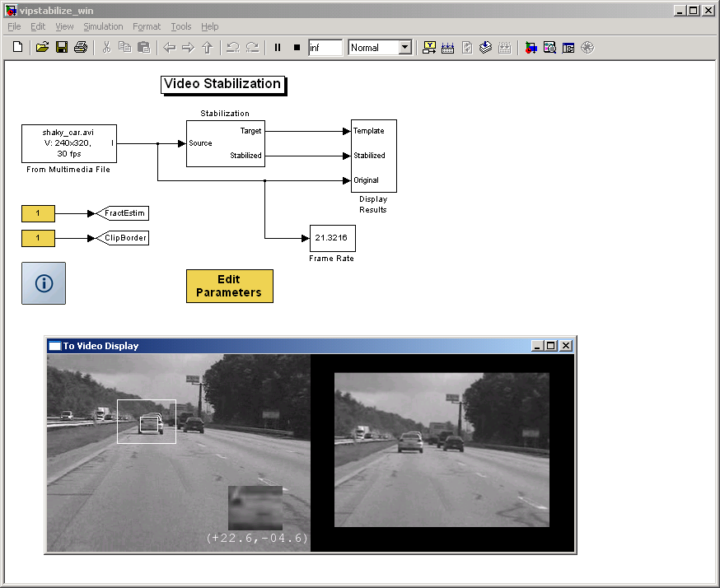Click the second toolbar icon after the mode dropdown
This screenshot has height=588, width=720.
pyautogui.click(x=447, y=47)
